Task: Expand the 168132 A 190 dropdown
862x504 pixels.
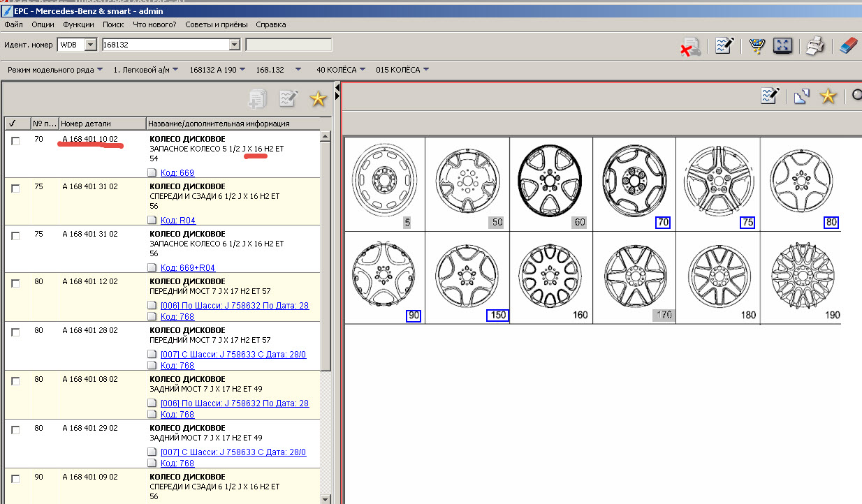Action: pos(241,70)
